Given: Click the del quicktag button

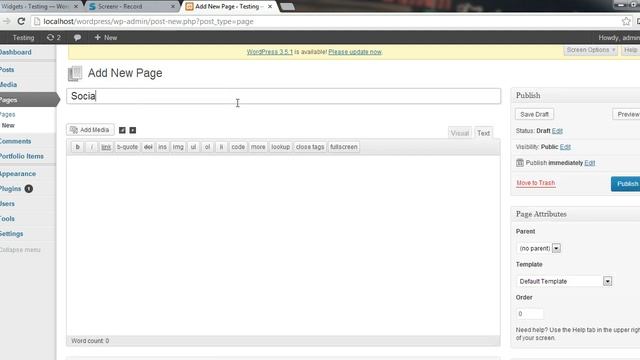Looking at the screenshot, I should tap(148, 147).
